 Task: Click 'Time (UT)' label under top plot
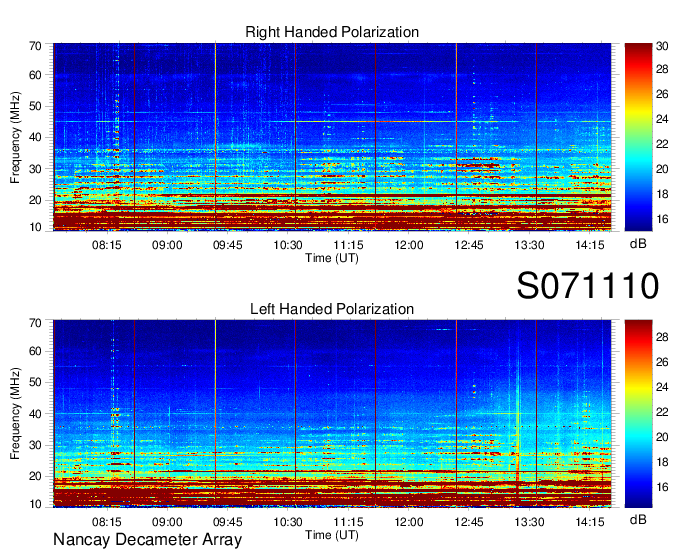[x=332, y=258]
